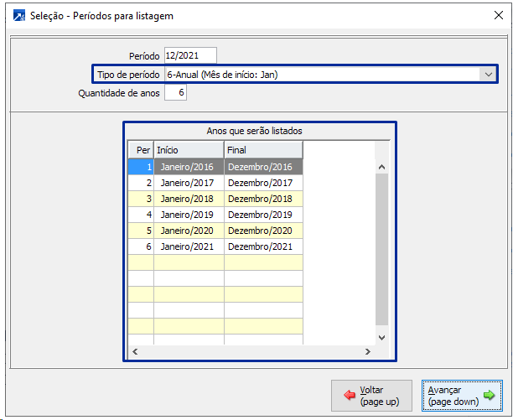Click the Final column header
Image resolution: width=513 pixels, height=420 pixels.
[262, 150]
